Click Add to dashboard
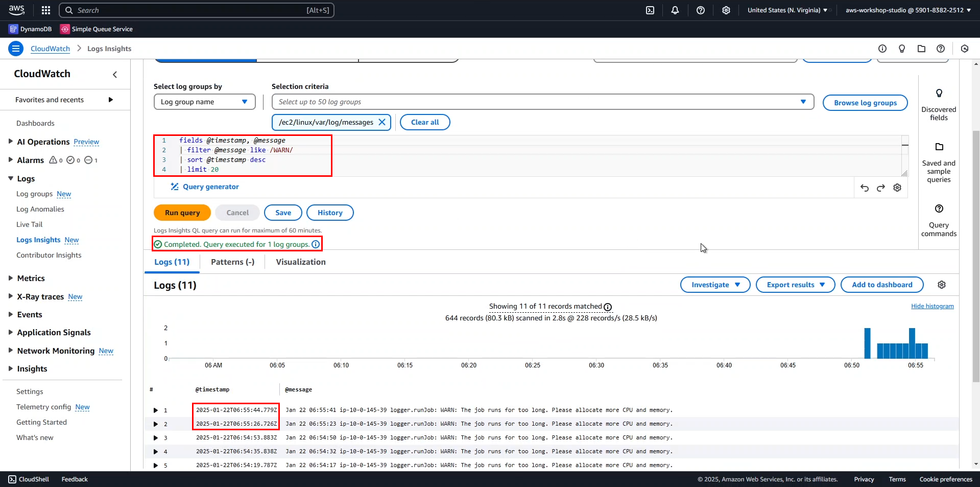Viewport: 980px width, 487px height. click(882, 285)
